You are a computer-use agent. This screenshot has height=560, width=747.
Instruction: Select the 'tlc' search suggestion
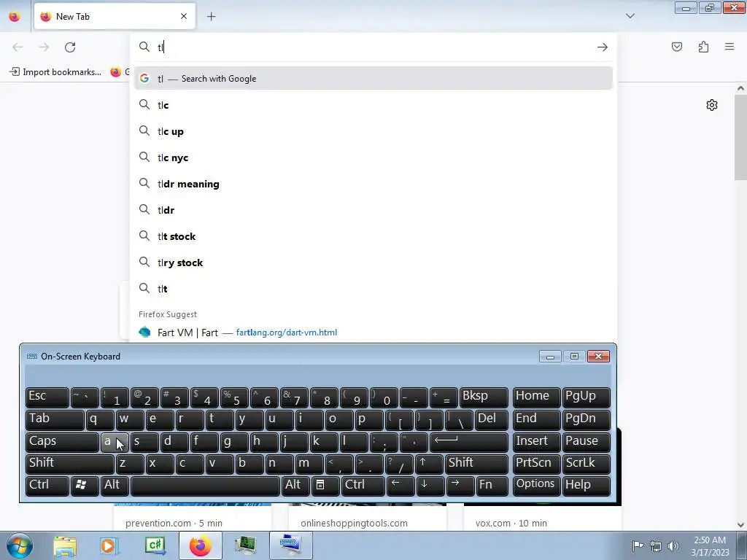point(373,105)
